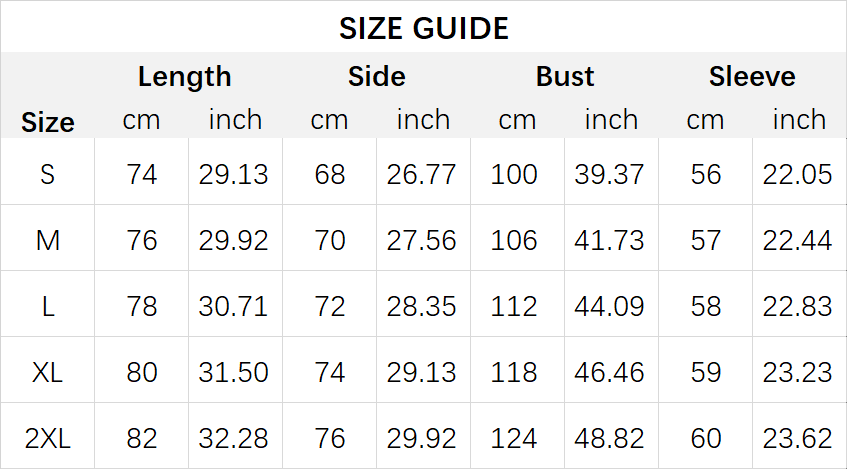Viewport: 847px width, 469px height.
Task: Select the Side column header
Action: [377, 76]
